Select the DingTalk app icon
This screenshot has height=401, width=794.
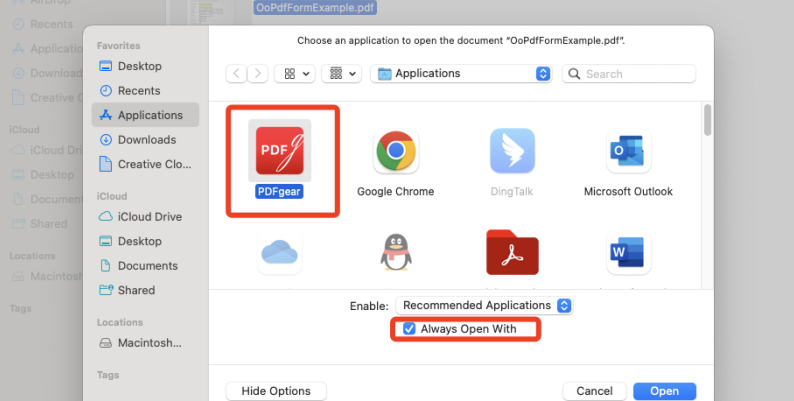pyautogui.click(x=512, y=150)
